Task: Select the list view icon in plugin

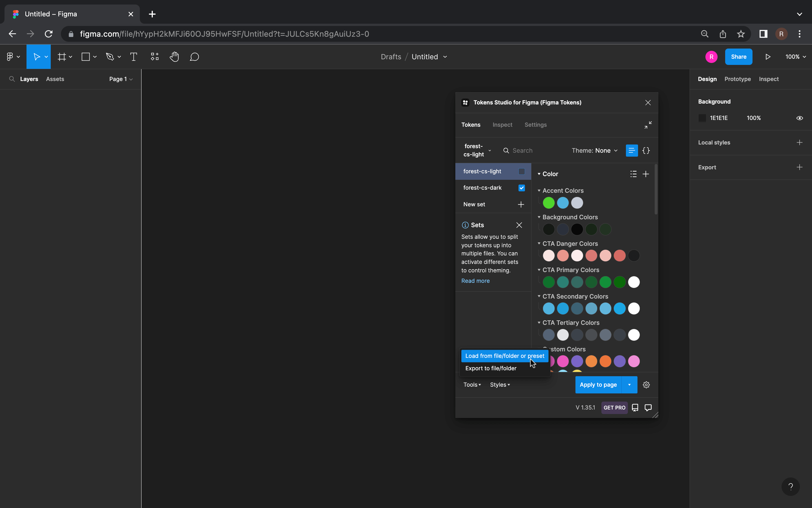Action: tap(632, 150)
